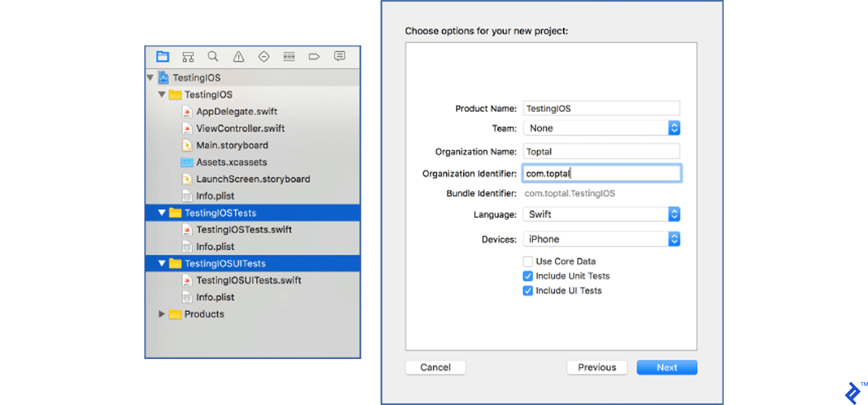The image size is (868, 405).
Task: Click the TestingIOSTests yellow folder icon
Action: point(175,213)
